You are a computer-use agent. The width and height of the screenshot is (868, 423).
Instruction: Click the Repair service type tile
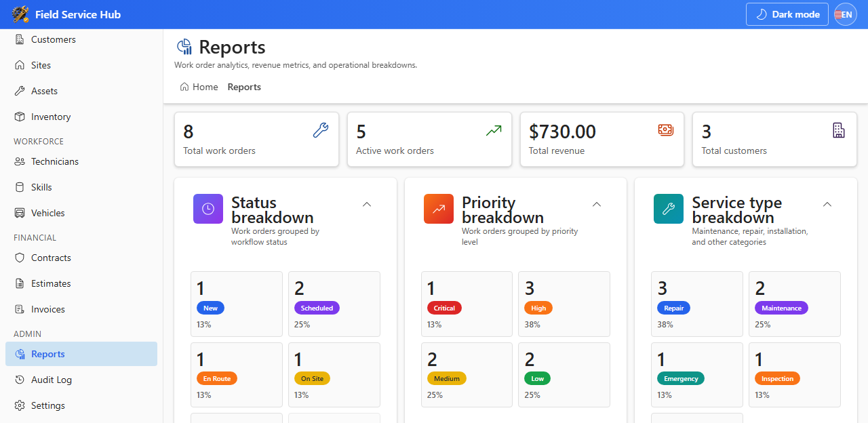click(697, 304)
